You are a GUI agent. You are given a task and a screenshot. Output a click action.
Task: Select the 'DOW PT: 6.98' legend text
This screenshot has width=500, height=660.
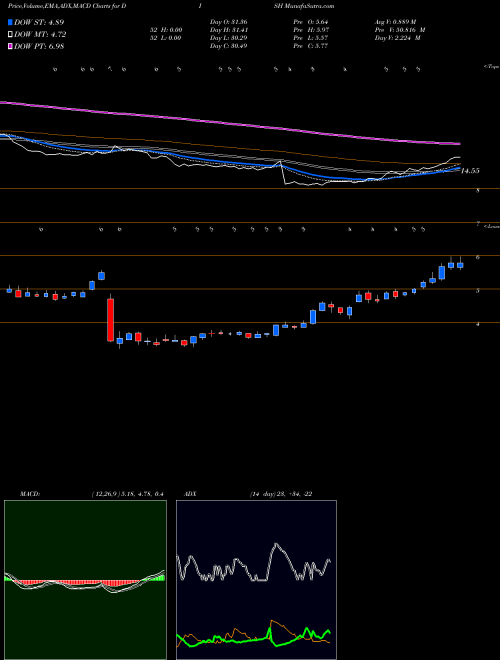[x=39, y=47]
